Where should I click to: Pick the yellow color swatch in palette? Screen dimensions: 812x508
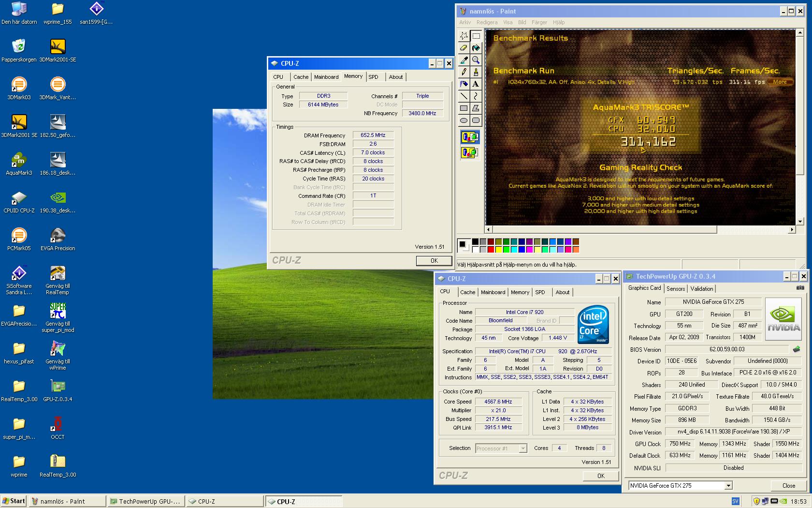(498, 250)
